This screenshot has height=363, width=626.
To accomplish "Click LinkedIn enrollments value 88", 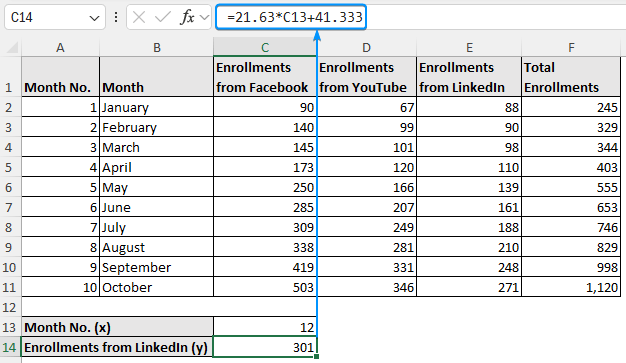I will click(x=469, y=107).
